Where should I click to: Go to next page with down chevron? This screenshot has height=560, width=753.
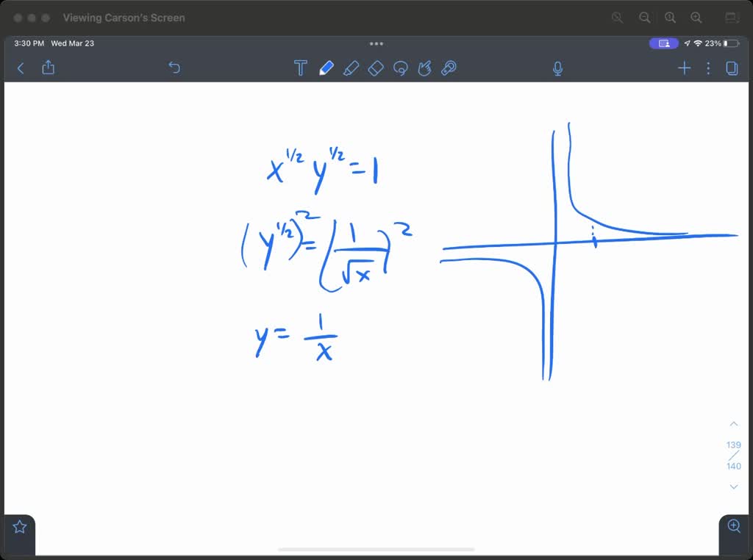click(x=733, y=487)
